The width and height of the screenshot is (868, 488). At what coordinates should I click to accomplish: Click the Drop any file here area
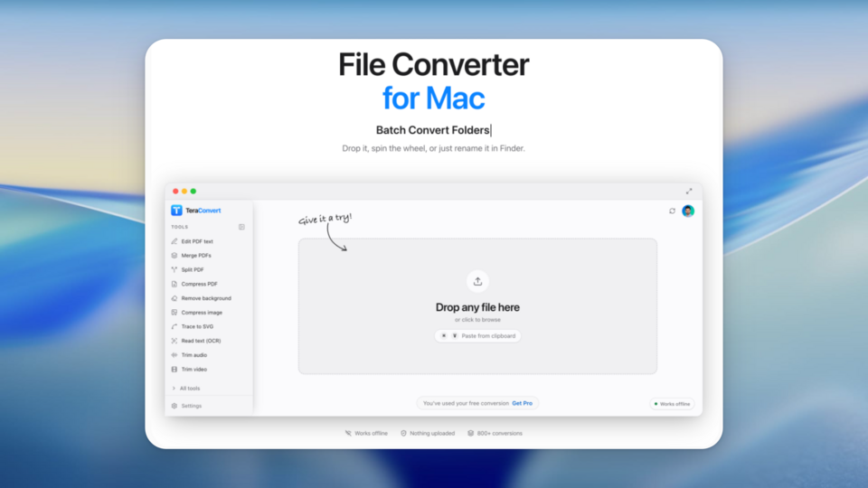[477, 307]
